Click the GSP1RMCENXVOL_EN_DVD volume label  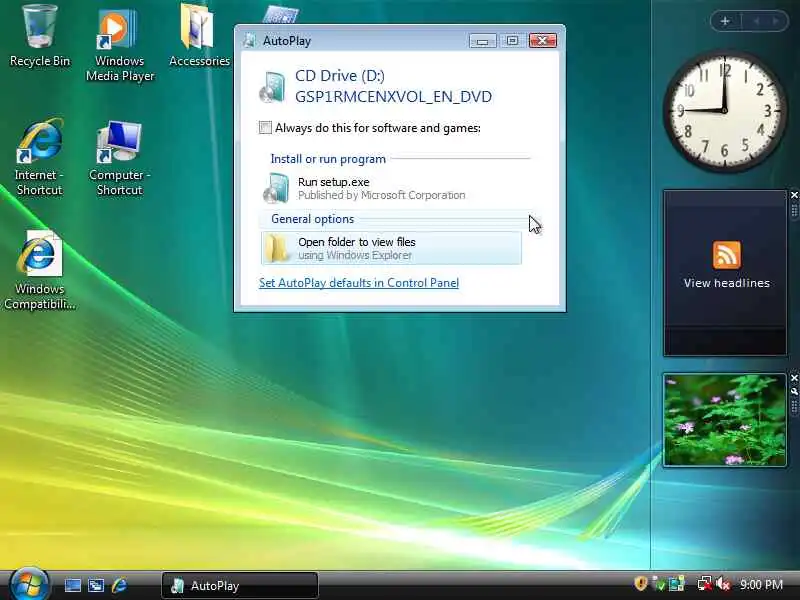click(x=393, y=96)
